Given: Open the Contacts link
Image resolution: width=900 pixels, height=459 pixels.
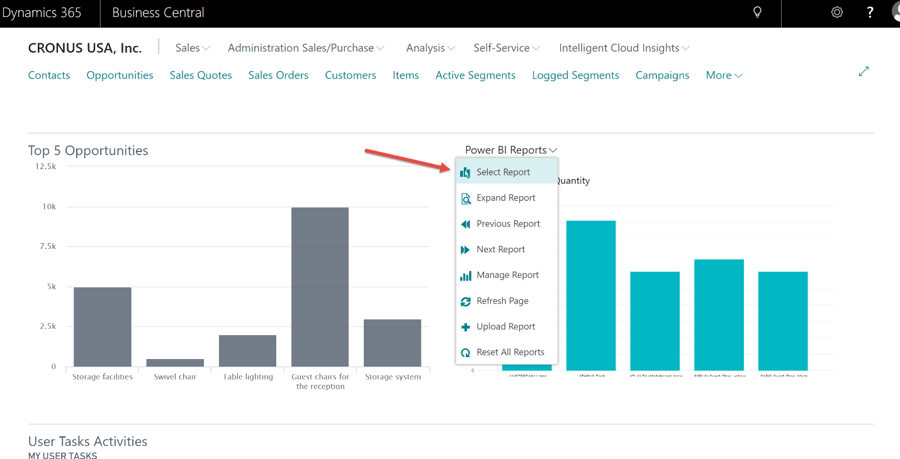Looking at the screenshot, I should tap(49, 75).
